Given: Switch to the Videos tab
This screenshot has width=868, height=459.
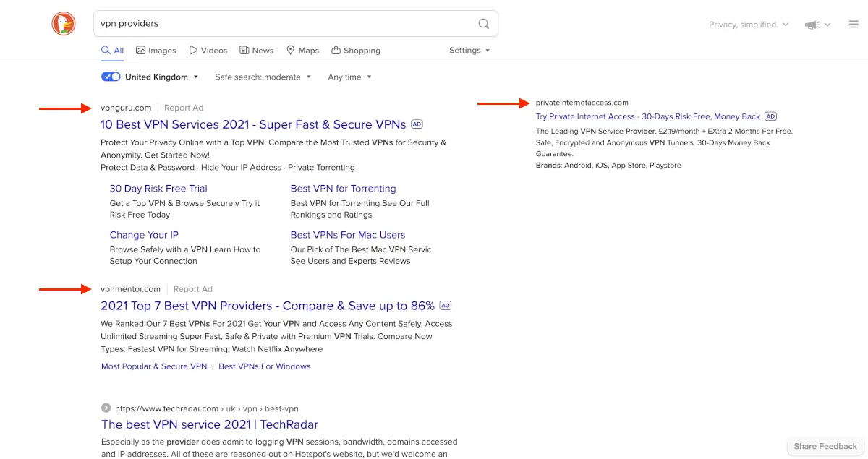Looking at the screenshot, I should [208, 51].
